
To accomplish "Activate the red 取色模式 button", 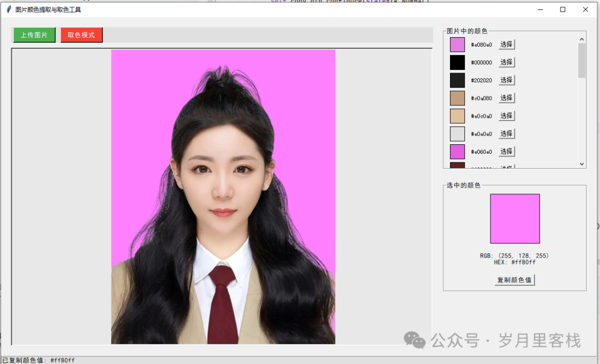I will coord(82,35).
